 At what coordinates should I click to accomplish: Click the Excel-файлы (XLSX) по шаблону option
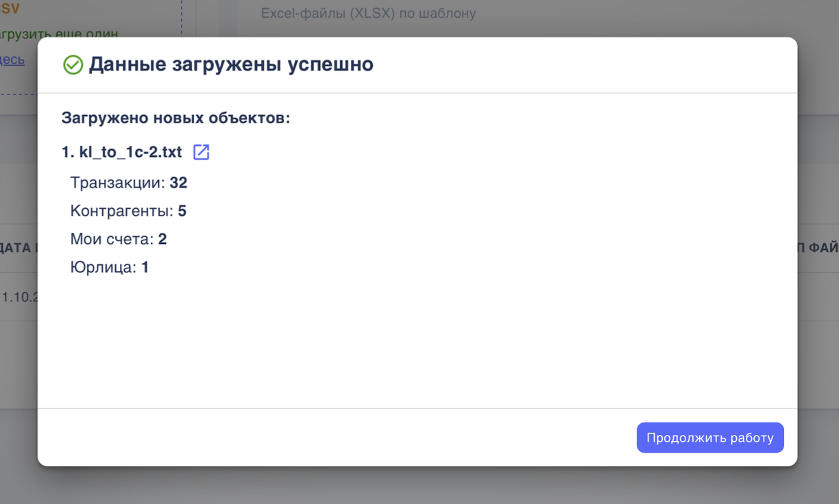point(367,13)
